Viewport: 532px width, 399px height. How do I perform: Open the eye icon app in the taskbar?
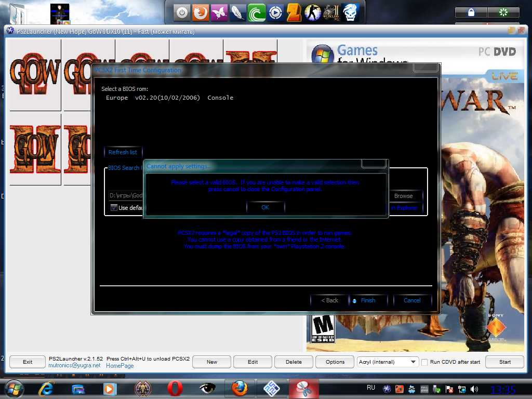pos(207,388)
